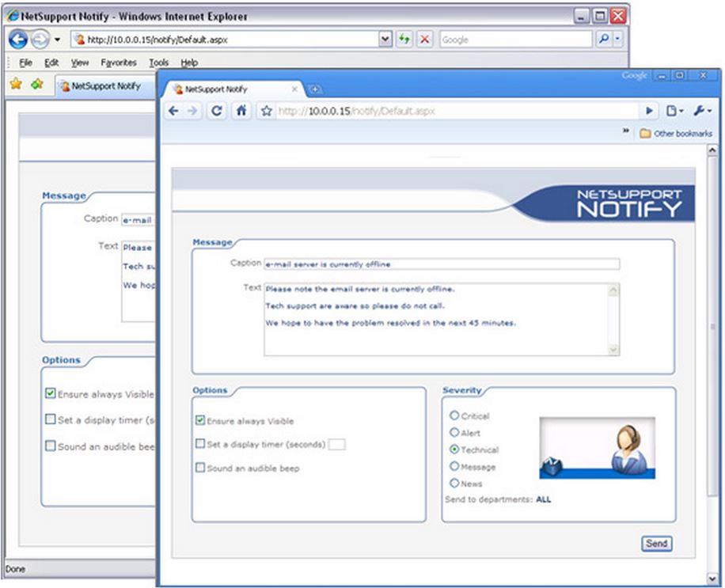The height and width of the screenshot is (588, 725).
Task: Open the View menu in Internet Explorer
Action: tap(79, 63)
